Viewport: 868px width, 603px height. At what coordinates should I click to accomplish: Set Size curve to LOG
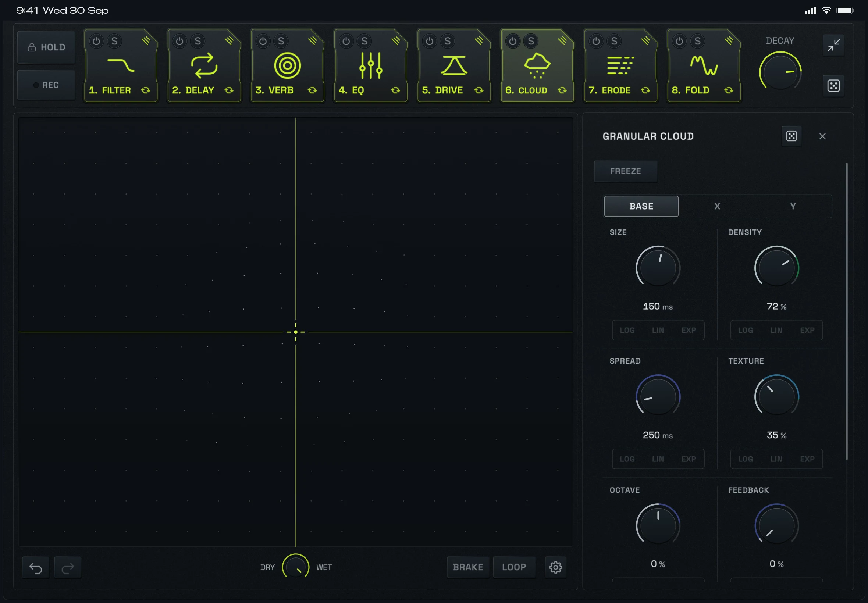[627, 330]
